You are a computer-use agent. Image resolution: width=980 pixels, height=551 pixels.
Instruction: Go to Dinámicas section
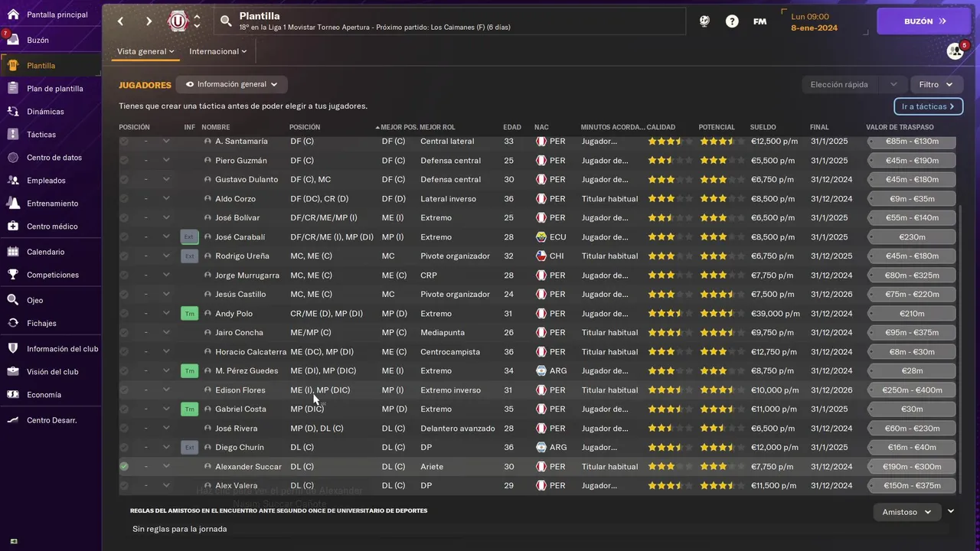pyautogui.click(x=51, y=112)
